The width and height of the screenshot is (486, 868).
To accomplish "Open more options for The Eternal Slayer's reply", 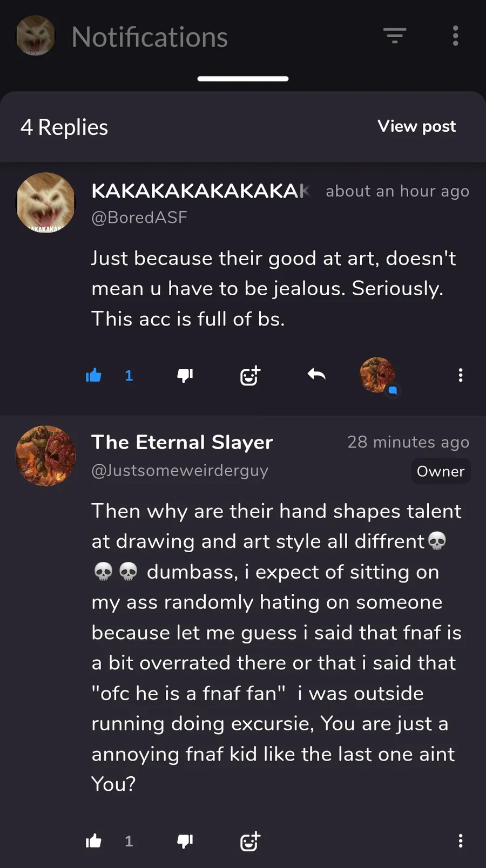I will (460, 840).
